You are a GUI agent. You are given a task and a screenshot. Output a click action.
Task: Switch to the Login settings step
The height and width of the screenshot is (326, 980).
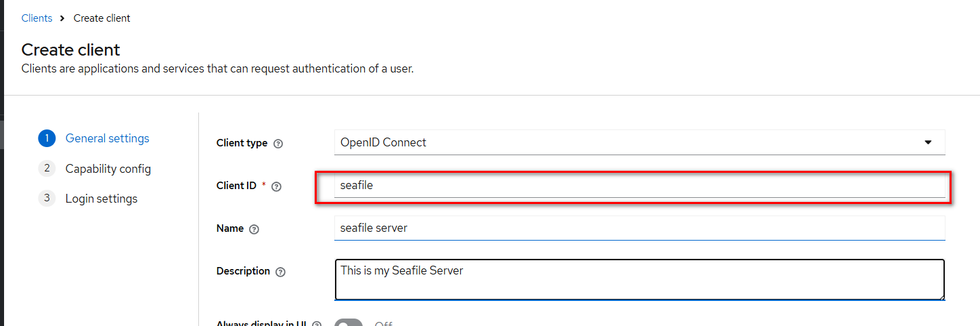(x=102, y=199)
